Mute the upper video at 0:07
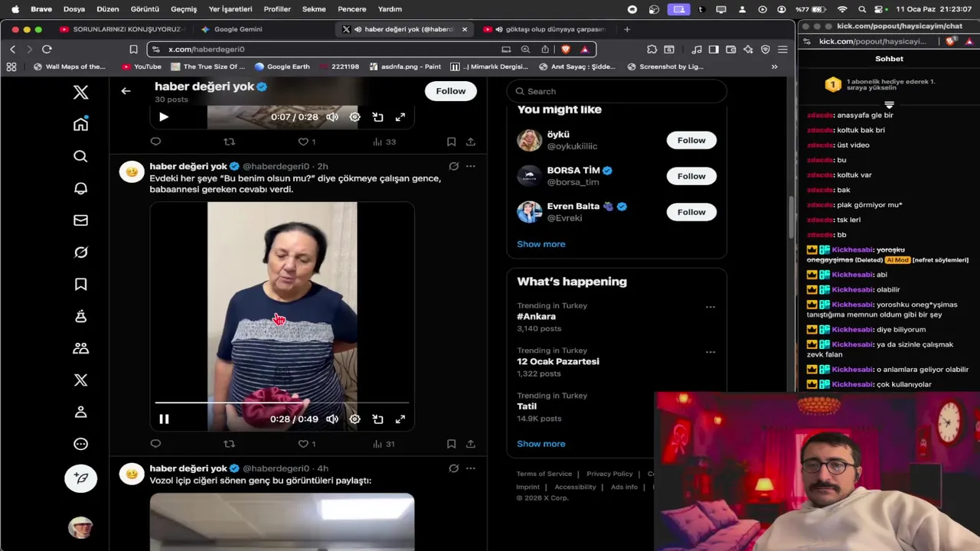Viewport: 980px width, 551px height. 332,117
